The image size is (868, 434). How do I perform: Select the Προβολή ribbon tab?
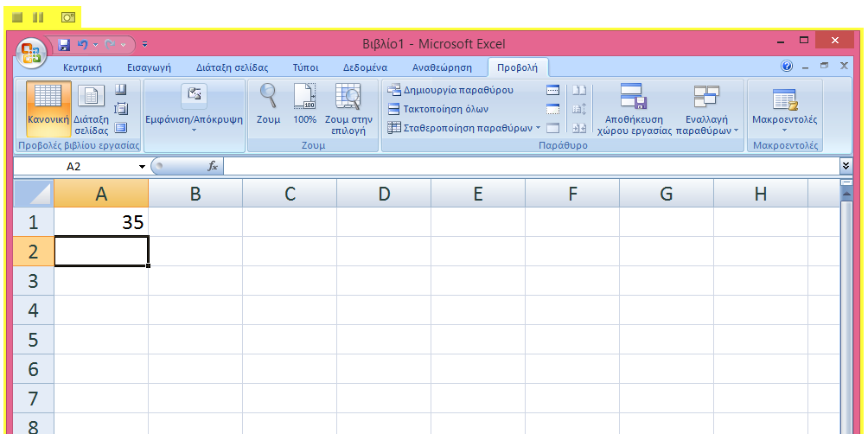point(518,68)
